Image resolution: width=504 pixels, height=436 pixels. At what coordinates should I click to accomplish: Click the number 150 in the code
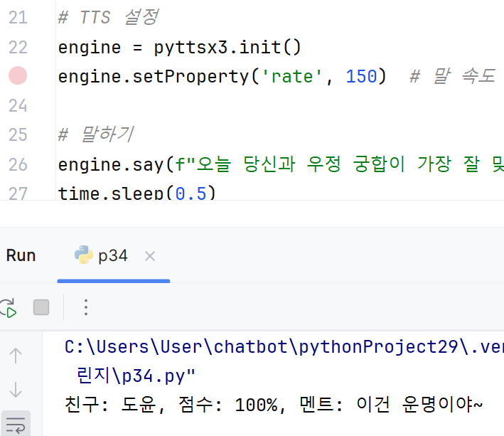coord(361,77)
